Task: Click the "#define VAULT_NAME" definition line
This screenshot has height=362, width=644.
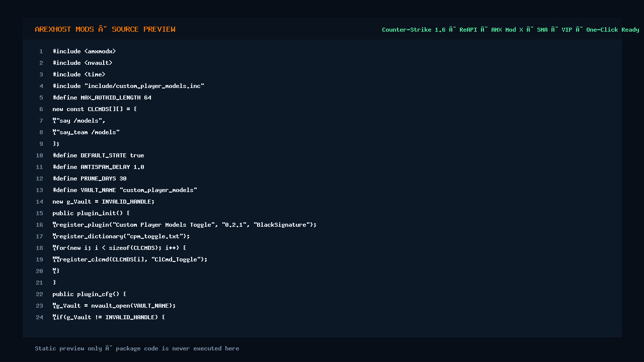Action: (125, 190)
